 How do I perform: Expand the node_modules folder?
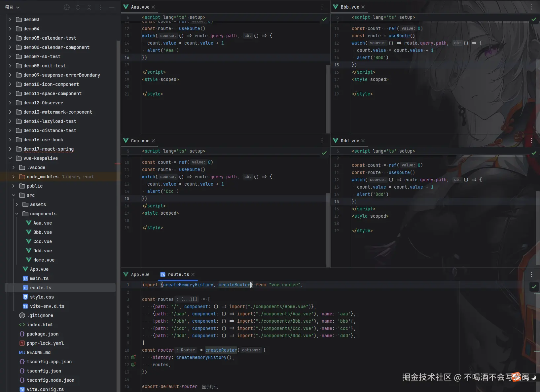[x=13, y=177]
